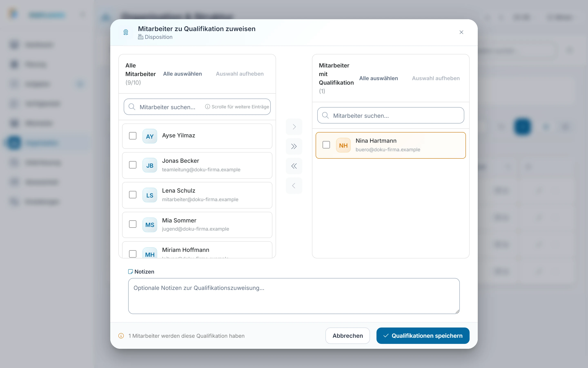Viewport: 588px width, 368px height.
Task: Click the search icon in right employee search
Action: (x=325, y=115)
